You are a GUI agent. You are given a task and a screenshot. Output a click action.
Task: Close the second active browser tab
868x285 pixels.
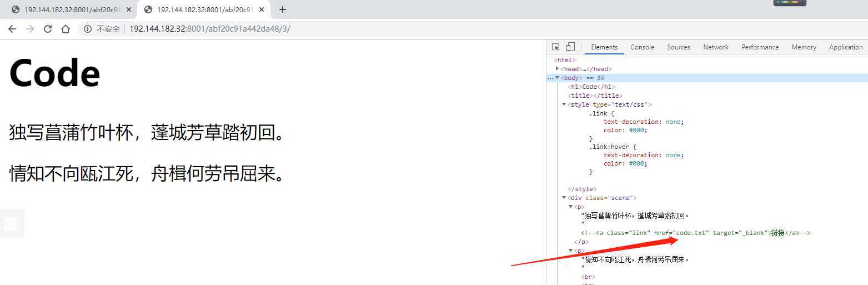pyautogui.click(x=262, y=9)
